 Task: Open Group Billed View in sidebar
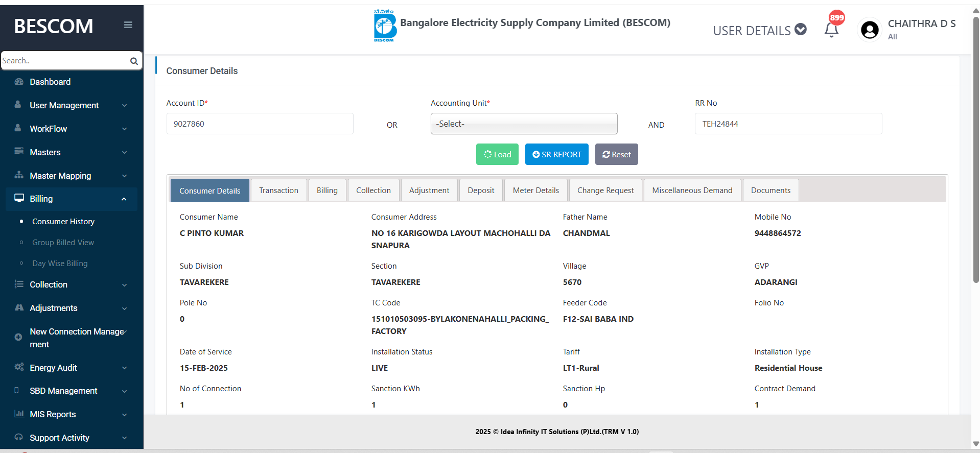pos(63,242)
